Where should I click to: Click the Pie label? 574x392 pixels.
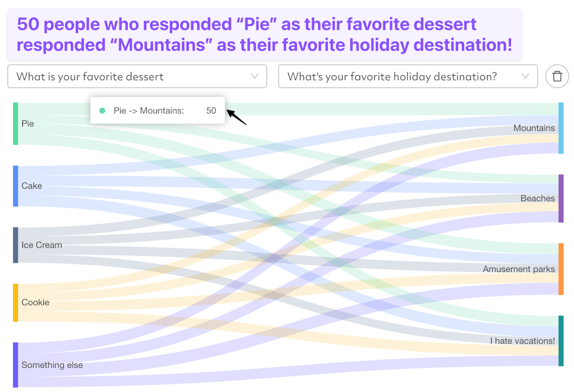click(28, 124)
